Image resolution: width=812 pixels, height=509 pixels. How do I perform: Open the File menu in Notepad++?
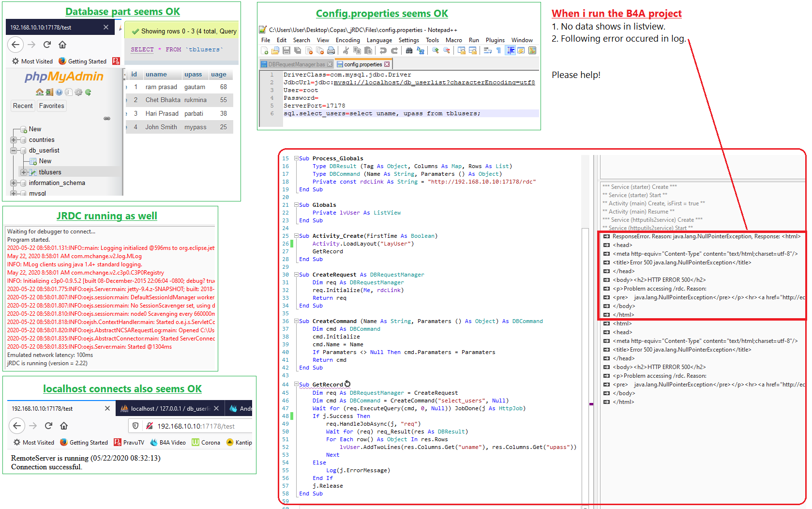pos(266,40)
